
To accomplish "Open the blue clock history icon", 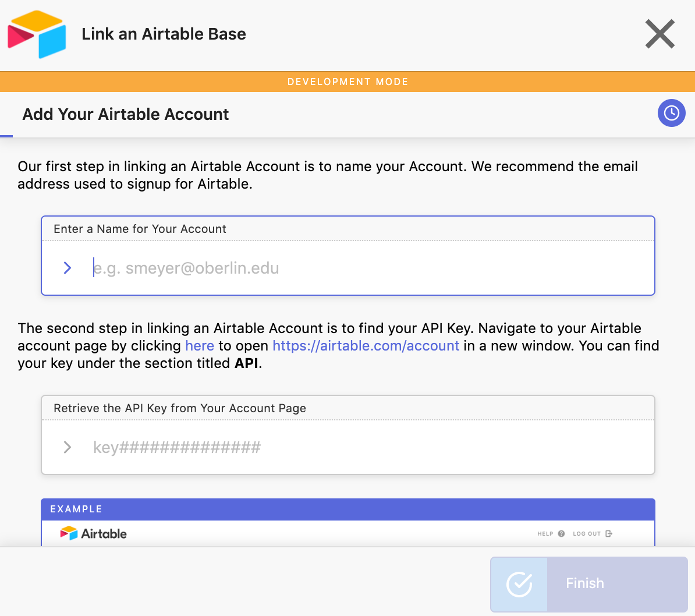I will click(x=671, y=113).
